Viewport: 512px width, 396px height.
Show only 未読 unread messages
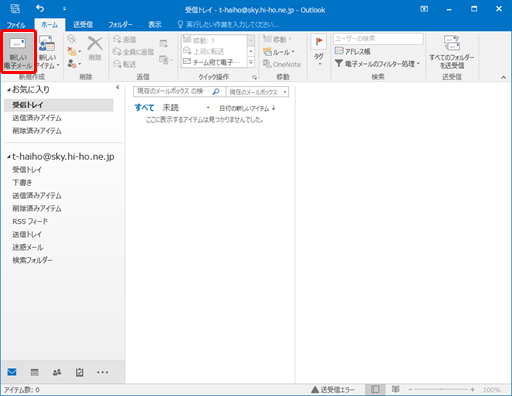pyautogui.click(x=171, y=108)
